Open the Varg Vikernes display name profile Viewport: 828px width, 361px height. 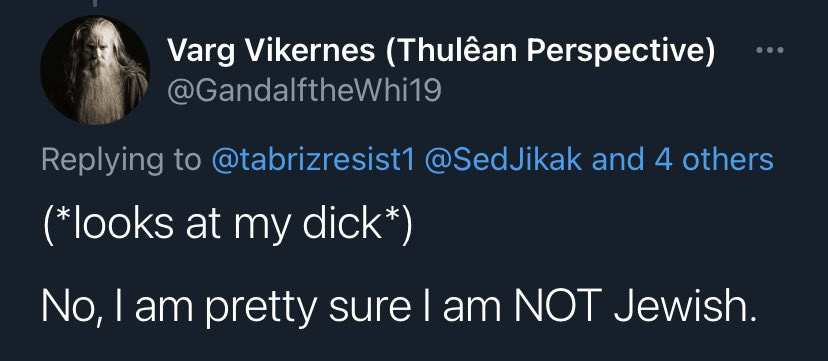point(441,51)
